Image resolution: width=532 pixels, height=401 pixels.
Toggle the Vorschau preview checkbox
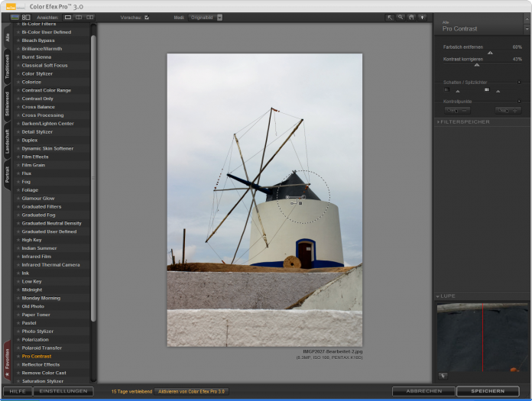[147, 17]
